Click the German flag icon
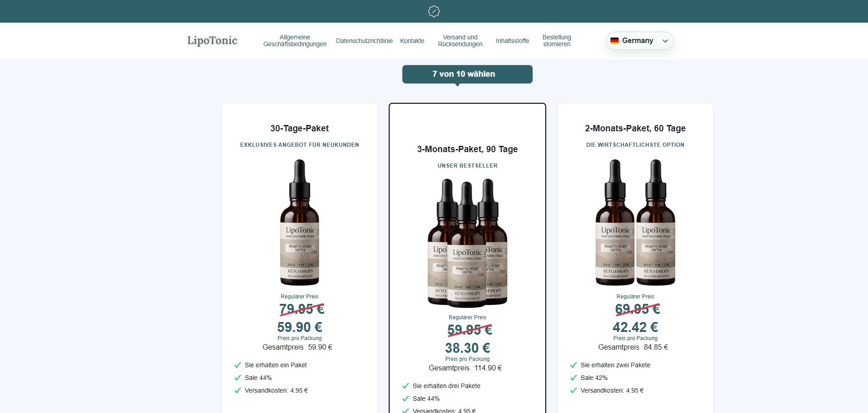Image resolution: width=868 pixels, height=413 pixels. coord(615,41)
